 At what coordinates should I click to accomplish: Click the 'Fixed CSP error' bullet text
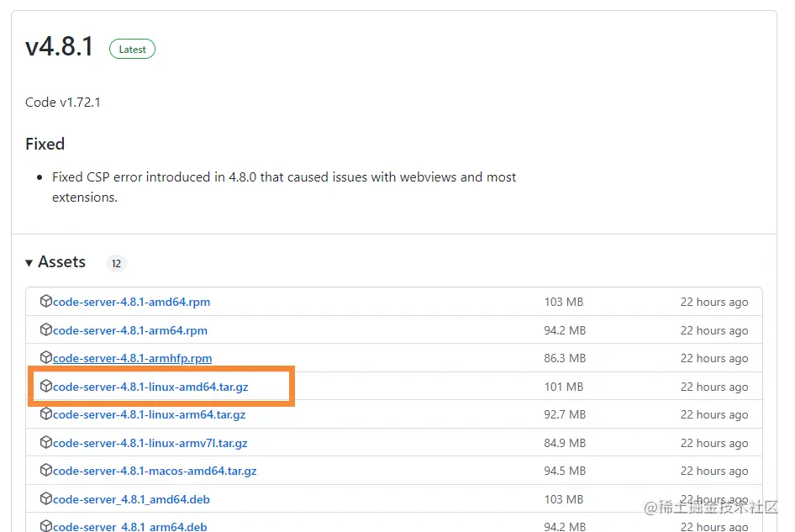point(284,187)
